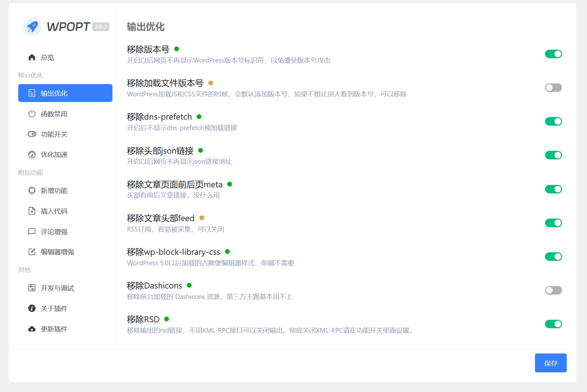Click the speech bubble icon for 评论增强
This screenshot has width=587, height=392.
tap(32, 231)
